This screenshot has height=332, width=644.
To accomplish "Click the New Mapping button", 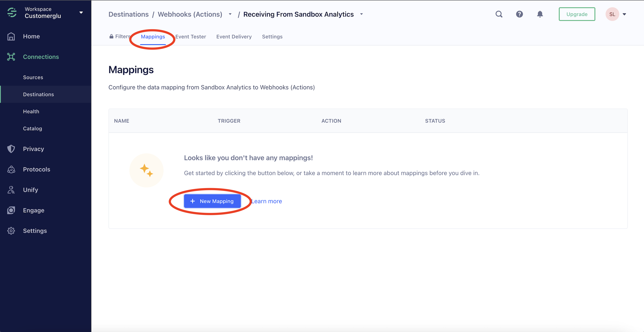I will pyautogui.click(x=212, y=201).
